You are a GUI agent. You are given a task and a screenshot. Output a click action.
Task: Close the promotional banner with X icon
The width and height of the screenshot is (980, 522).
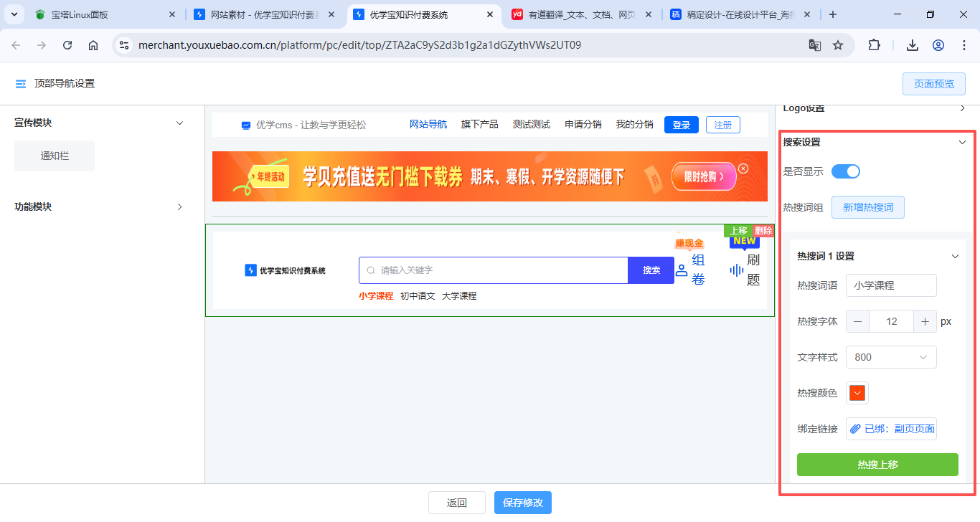click(x=743, y=169)
